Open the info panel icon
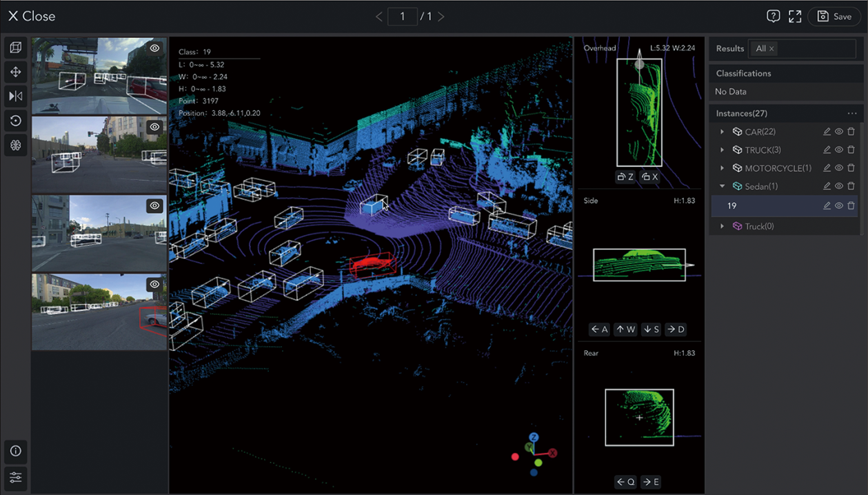 pyautogui.click(x=15, y=451)
